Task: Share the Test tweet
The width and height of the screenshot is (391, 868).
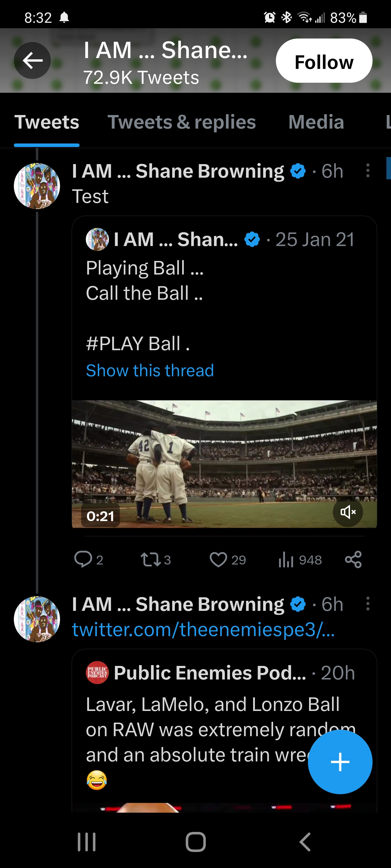Action: click(x=353, y=559)
